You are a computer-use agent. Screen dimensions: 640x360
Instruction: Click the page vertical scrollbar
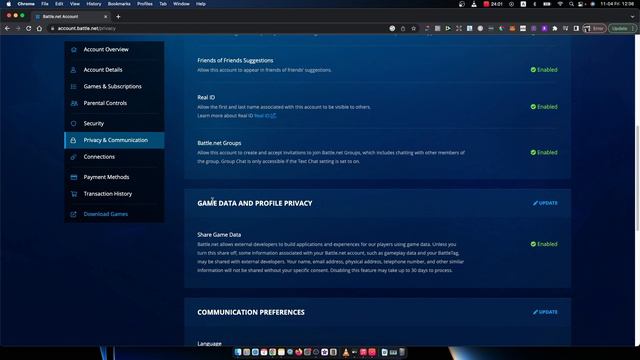[637, 178]
